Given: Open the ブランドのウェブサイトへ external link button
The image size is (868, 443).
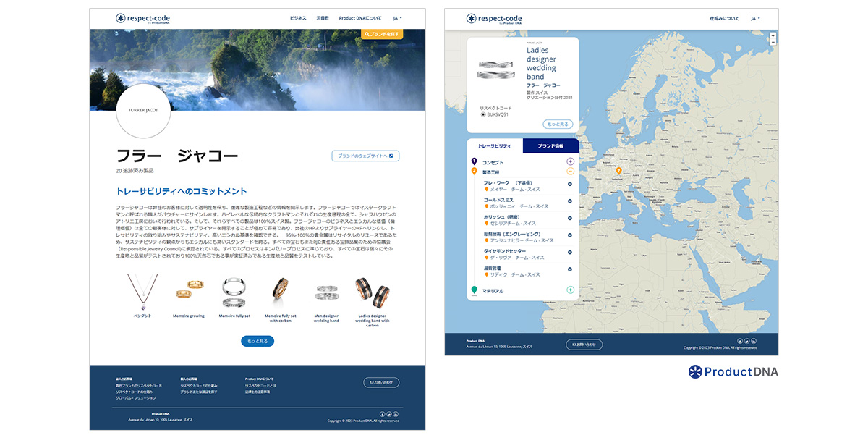Looking at the screenshot, I should [365, 156].
